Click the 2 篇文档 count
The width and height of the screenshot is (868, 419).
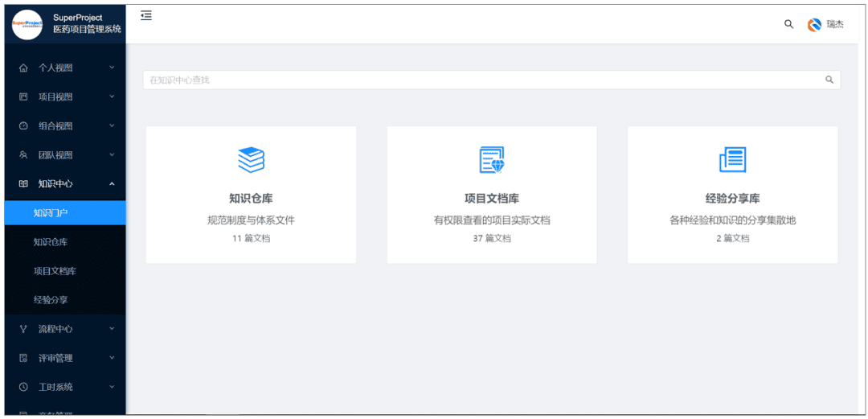coord(732,238)
